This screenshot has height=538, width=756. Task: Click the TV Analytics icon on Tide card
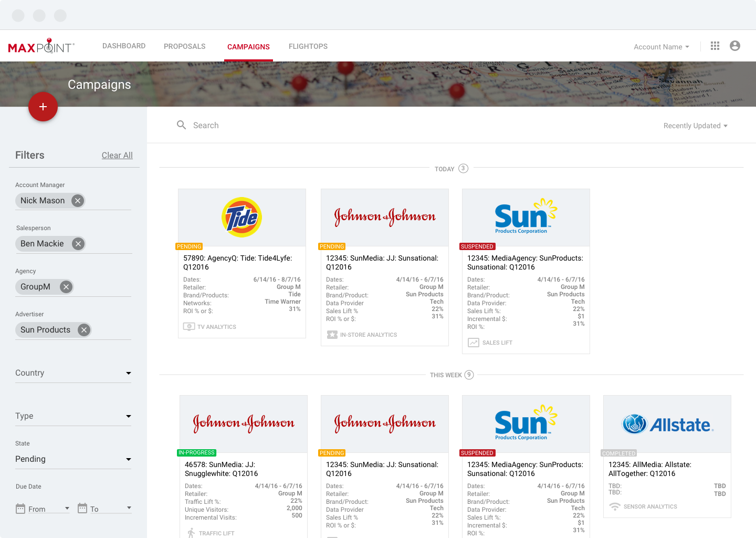tap(189, 327)
